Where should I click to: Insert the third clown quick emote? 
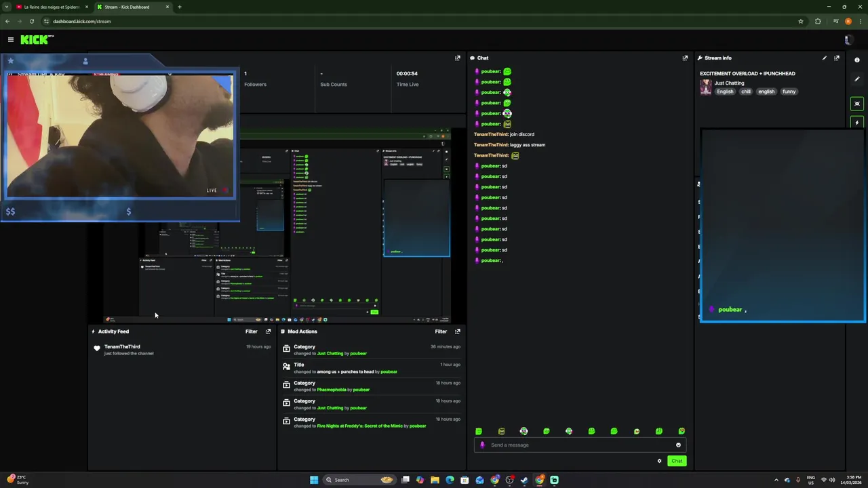coord(524,431)
